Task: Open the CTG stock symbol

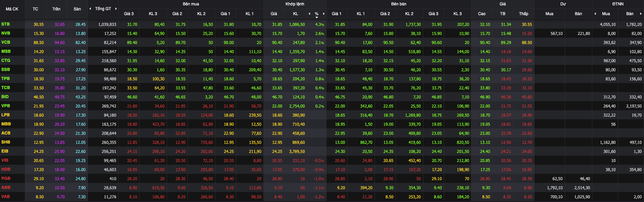Action: pyautogui.click(x=6, y=60)
